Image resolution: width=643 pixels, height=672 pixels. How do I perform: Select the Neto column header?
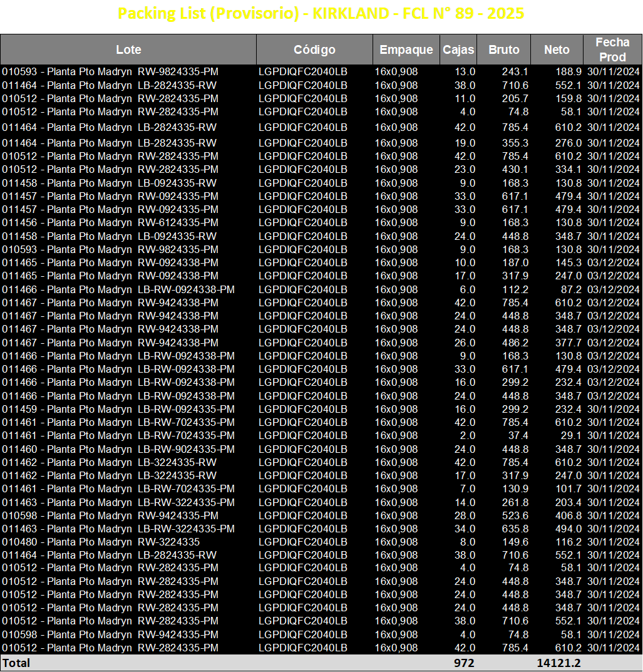click(x=557, y=49)
